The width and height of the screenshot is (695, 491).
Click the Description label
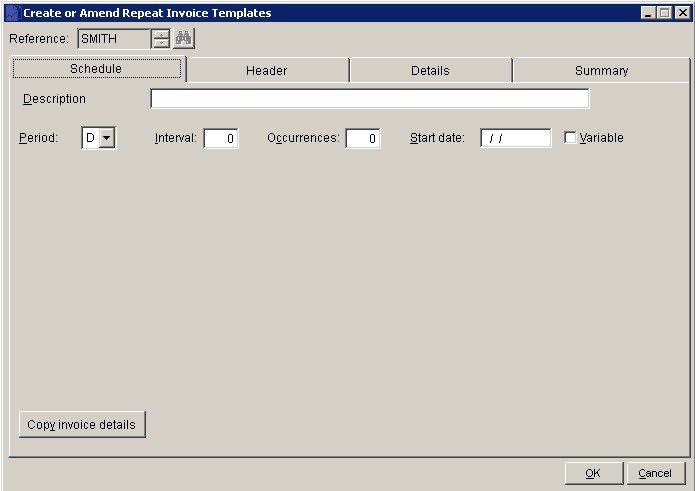click(54, 99)
